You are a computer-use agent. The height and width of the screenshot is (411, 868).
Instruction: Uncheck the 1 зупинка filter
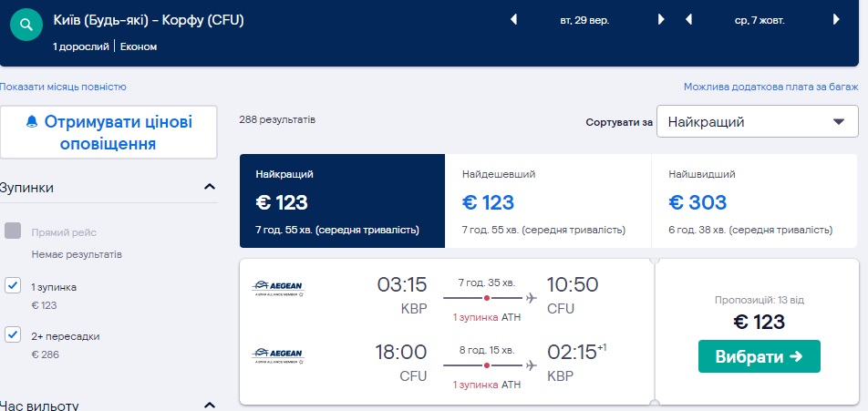pyautogui.click(x=13, y=286)
